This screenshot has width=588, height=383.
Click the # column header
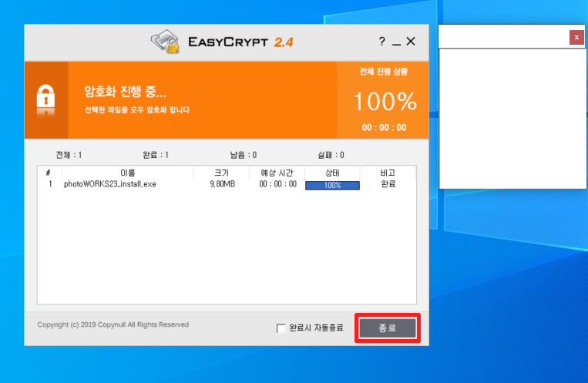pyautogui.click(x=49, y=173)
